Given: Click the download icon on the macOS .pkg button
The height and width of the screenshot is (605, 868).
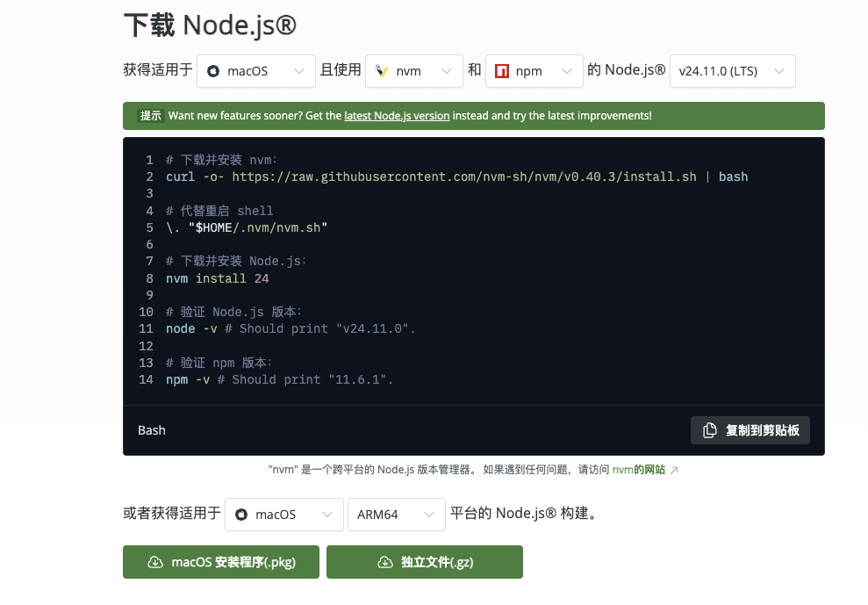Looking at the screenshot, I should point(155,562).
